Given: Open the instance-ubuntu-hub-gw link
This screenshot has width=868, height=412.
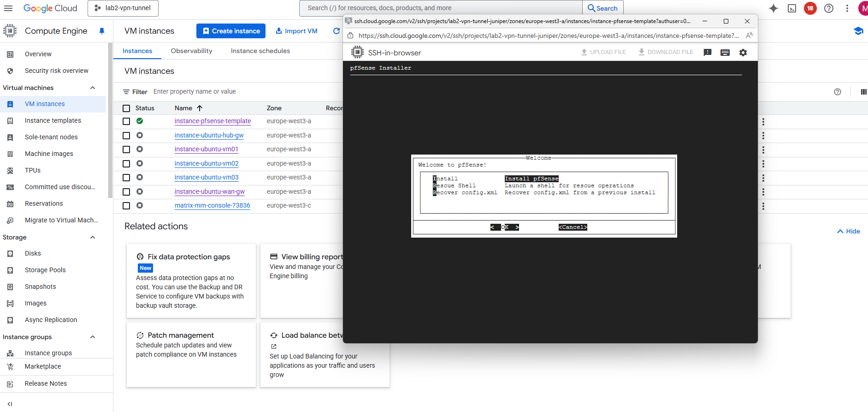Looking at the screenshot, I should pyautogui.click(x=209, y=135).
